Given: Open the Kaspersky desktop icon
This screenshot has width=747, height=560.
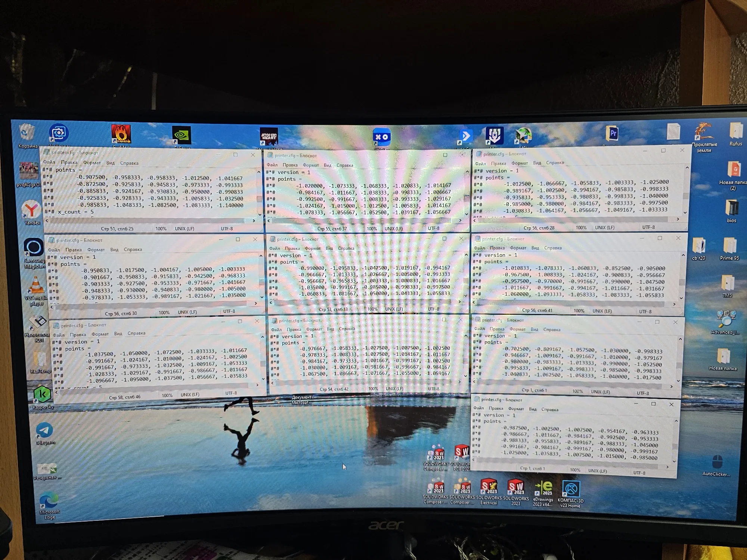Looking at the screenshot, I should [x=42, y=395].
